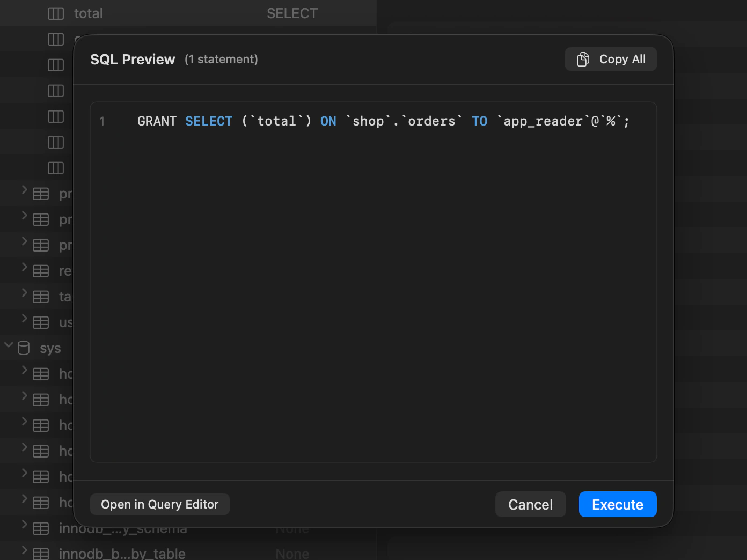Viewport: 747px width, 560px height.
Task: Select the innodb_b...by_table entry
Action: 122,554
